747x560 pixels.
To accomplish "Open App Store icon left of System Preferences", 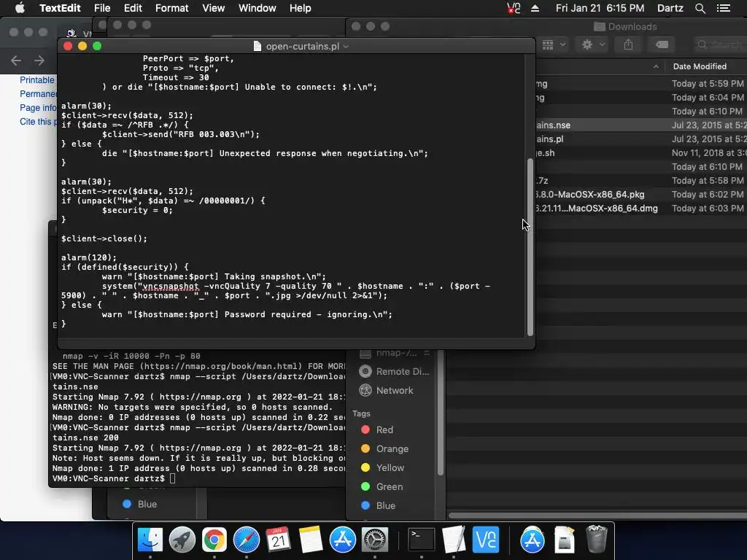I will pos(343,540).
